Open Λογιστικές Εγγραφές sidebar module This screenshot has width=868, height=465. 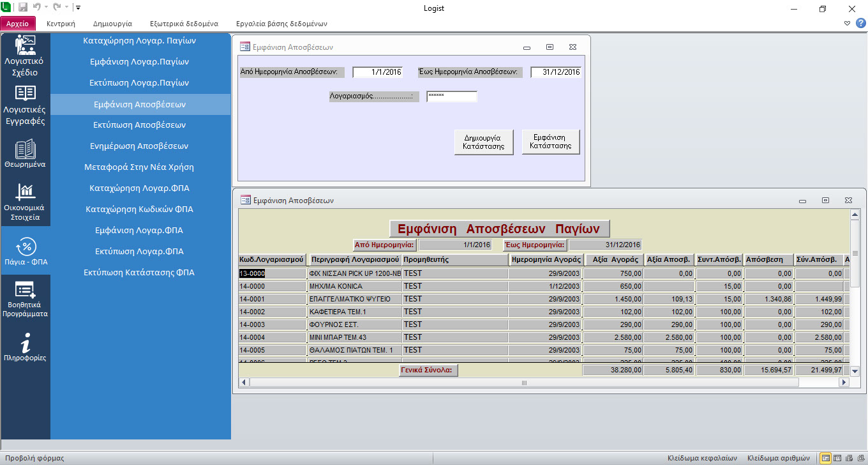25,105
